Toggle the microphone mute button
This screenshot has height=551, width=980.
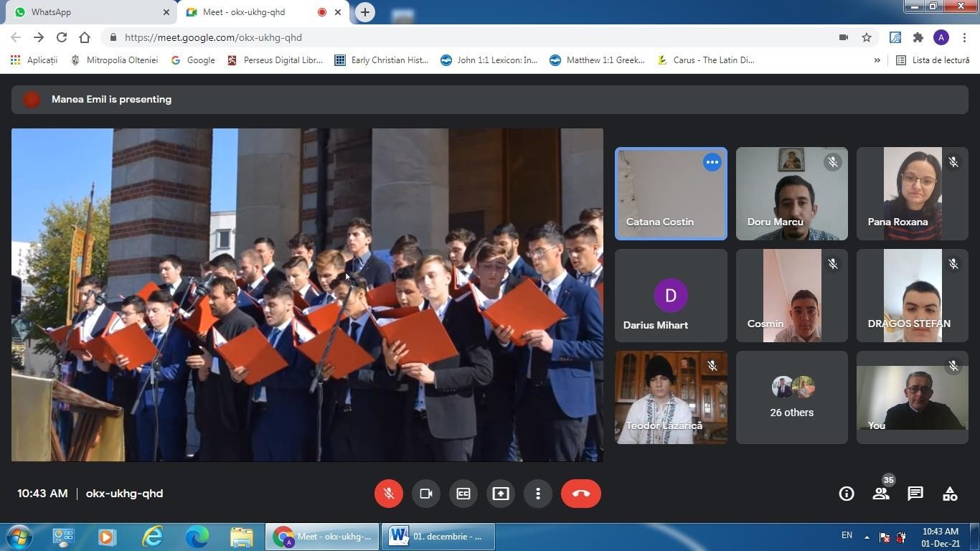tap(388, 494)
